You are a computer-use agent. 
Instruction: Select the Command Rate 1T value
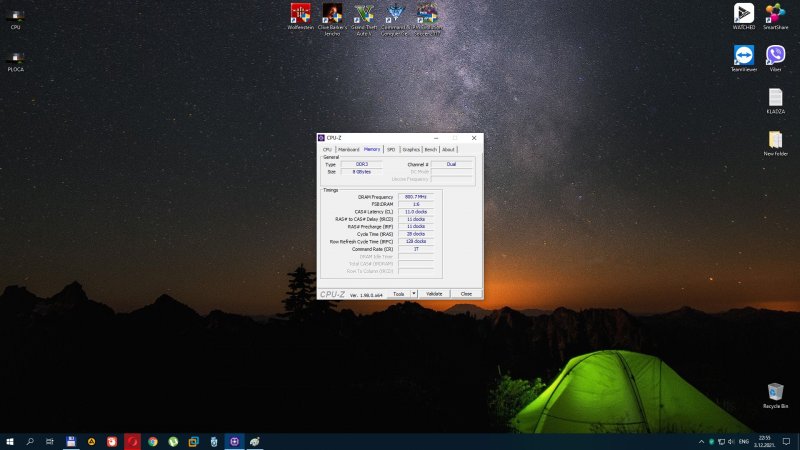tap(416, 249)
